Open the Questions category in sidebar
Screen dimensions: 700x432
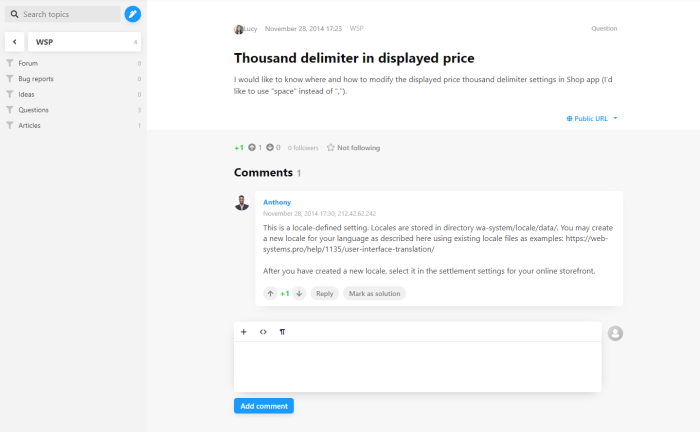[x=33, y=110]
